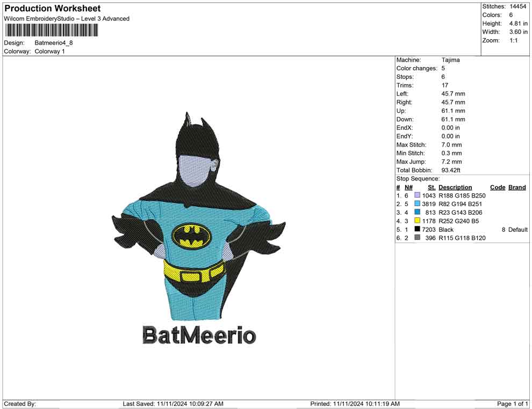This screenshot has height=409, width=532.
Task: Click the Max Jump value 7.2 mm
Action: click(x=451, y=162)
